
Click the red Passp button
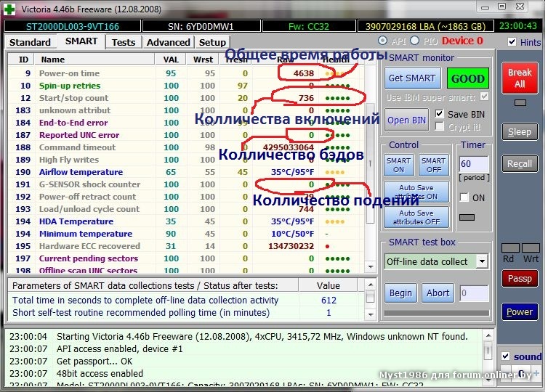[520, 279]
